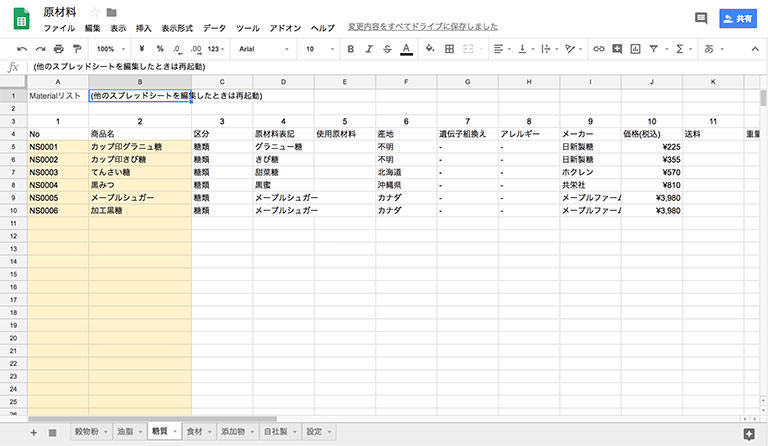Switch to the 食材 sheet tab
The height and width of the screenshot is (446, 768).
[x=198, y=431]
